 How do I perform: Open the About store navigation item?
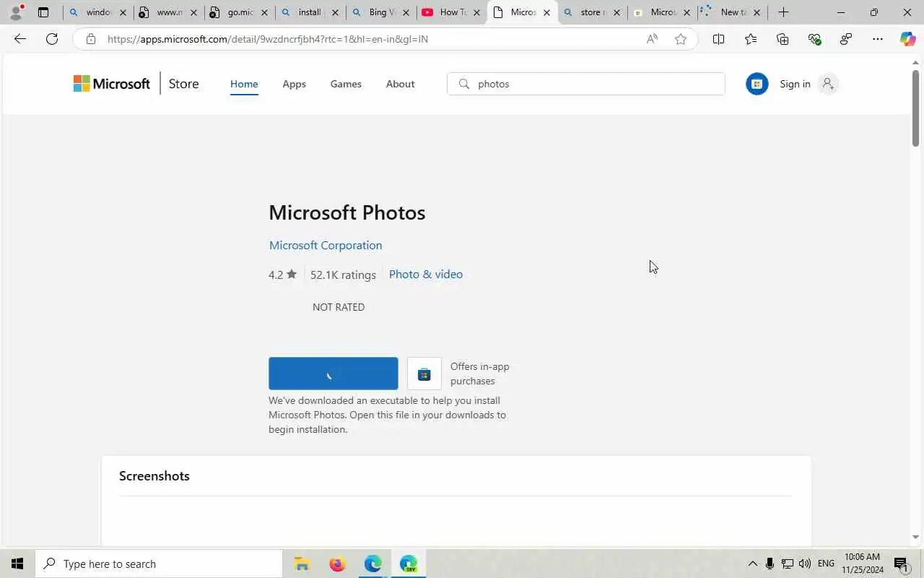tap(400, 84)
